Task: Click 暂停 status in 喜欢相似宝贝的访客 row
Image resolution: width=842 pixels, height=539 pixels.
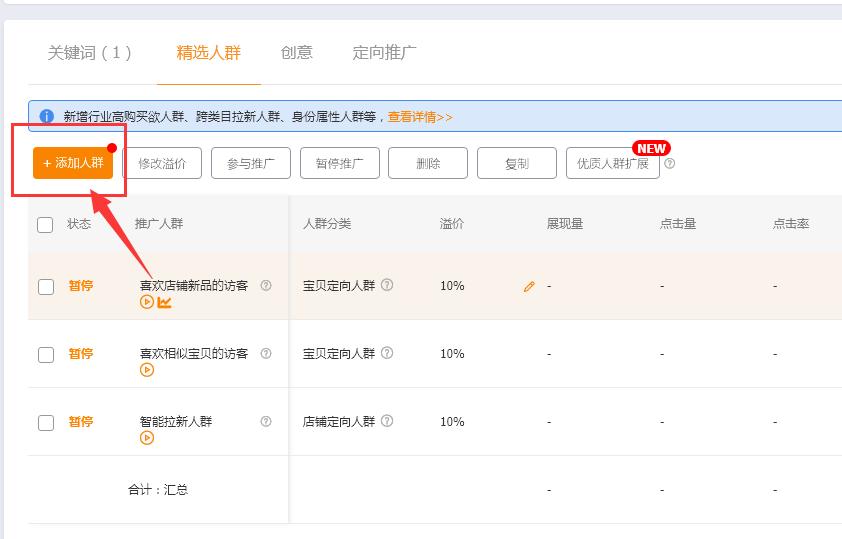Action: point(81,354)
